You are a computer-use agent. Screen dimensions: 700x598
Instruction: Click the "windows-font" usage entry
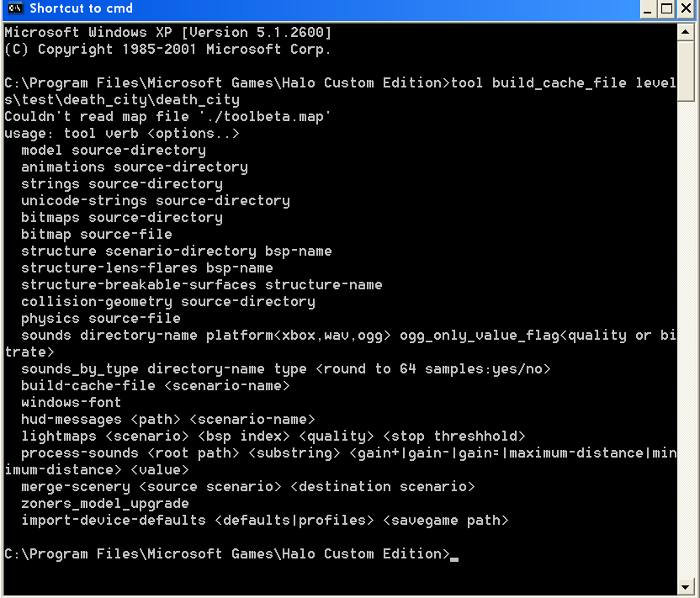(x=72, y=403)
